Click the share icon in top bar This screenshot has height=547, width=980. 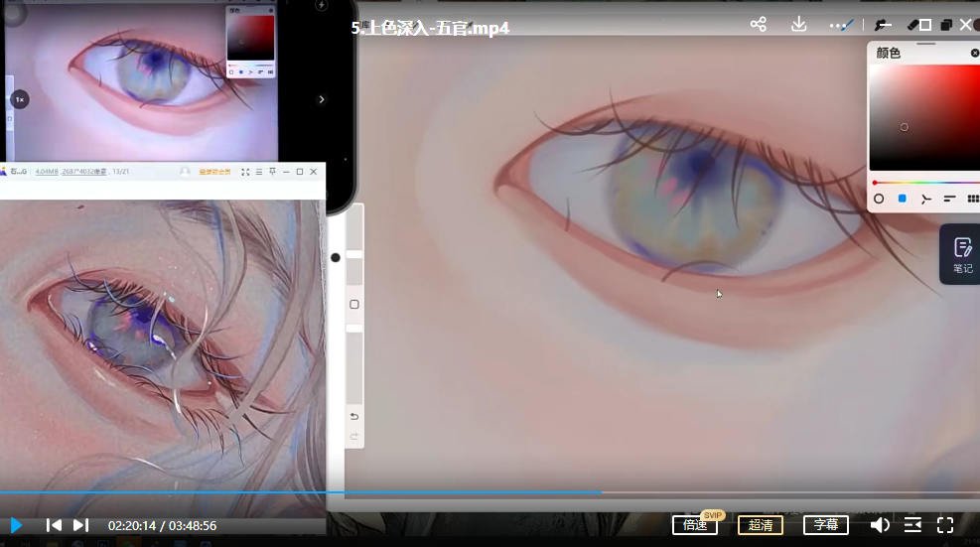pyautogui.click(x=759, y=25)
